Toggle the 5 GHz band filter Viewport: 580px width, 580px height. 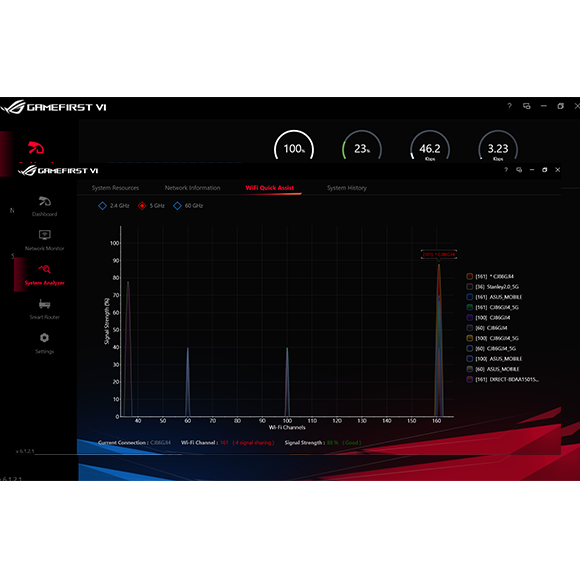coord(151,206)
